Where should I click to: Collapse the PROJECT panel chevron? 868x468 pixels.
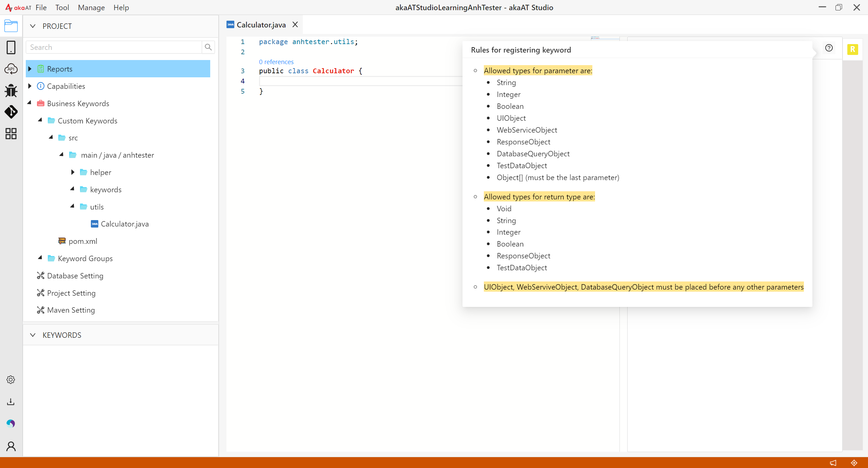pyautogui.click(x=33, y=26)
